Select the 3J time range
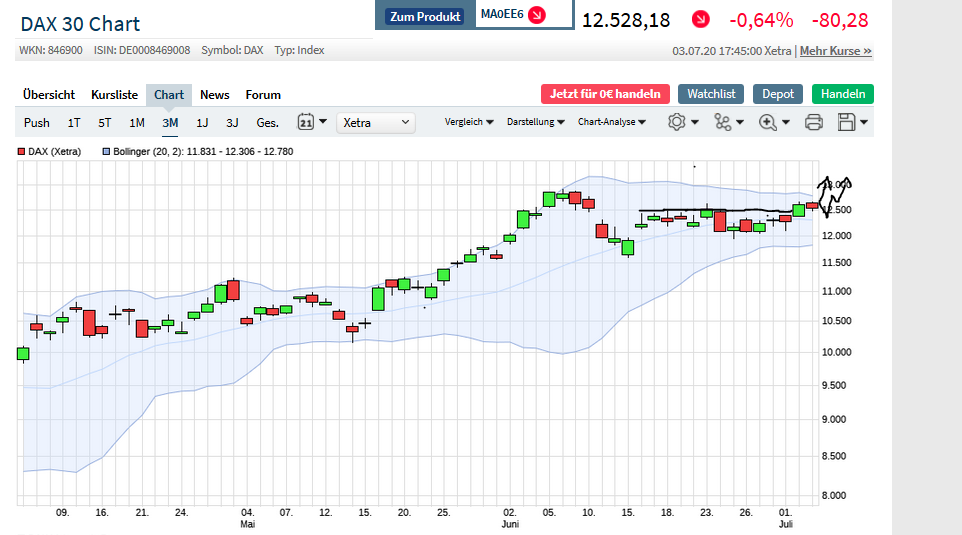 pos(232,123)
